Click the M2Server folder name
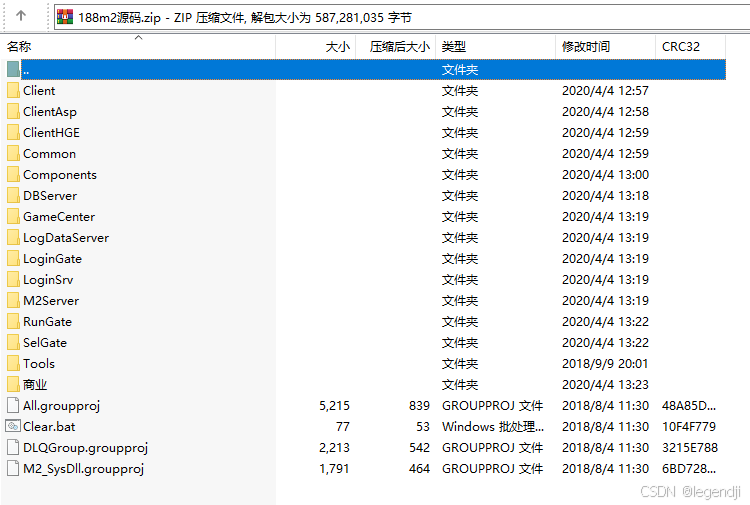Image resolution: width=750 pixels, height=505 pixels. point(51,301)
